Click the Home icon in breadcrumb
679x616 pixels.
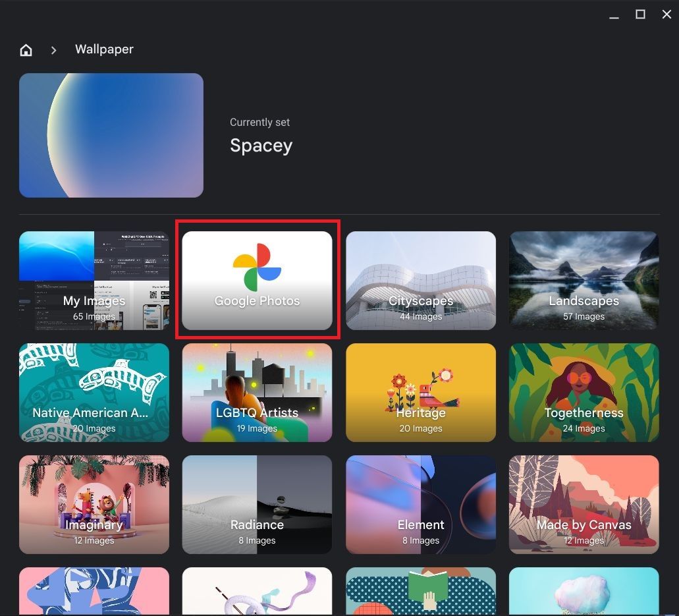26,50
